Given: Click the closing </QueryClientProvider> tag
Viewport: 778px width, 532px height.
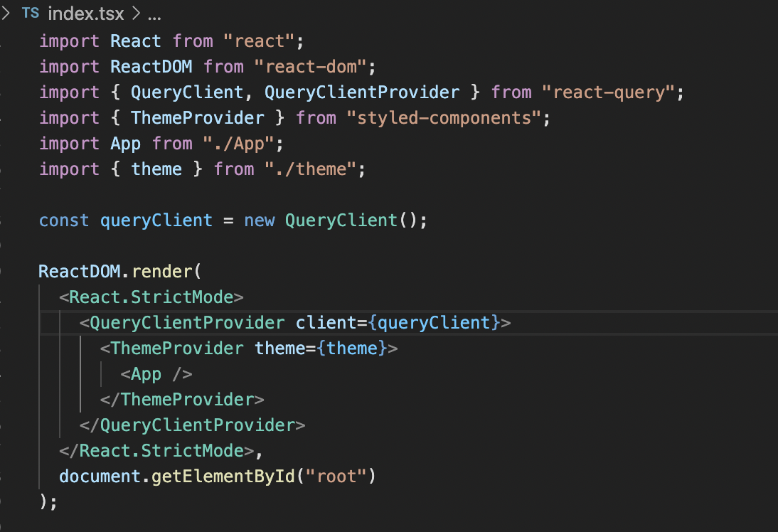Looking at the screenshot, I should pos(193,425).
